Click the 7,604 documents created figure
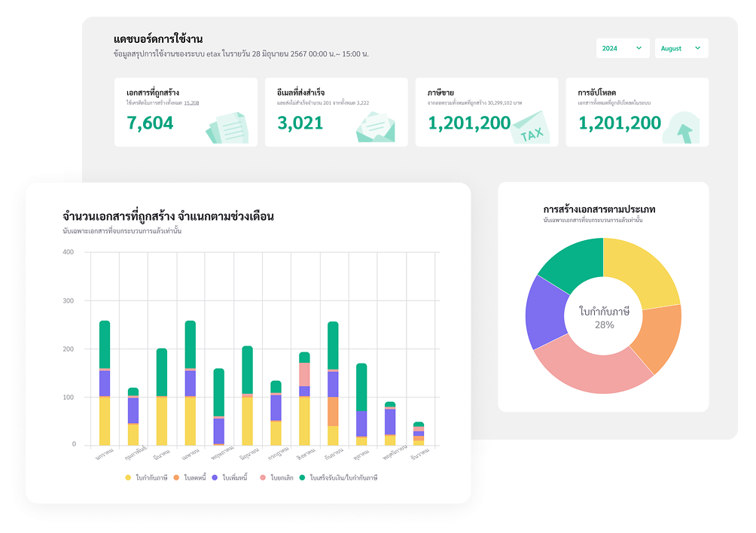 point(150,123)
